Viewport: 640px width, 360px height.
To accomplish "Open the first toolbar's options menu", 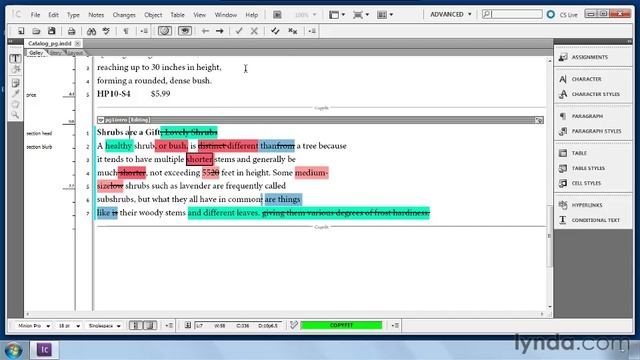I will (144, 31).
